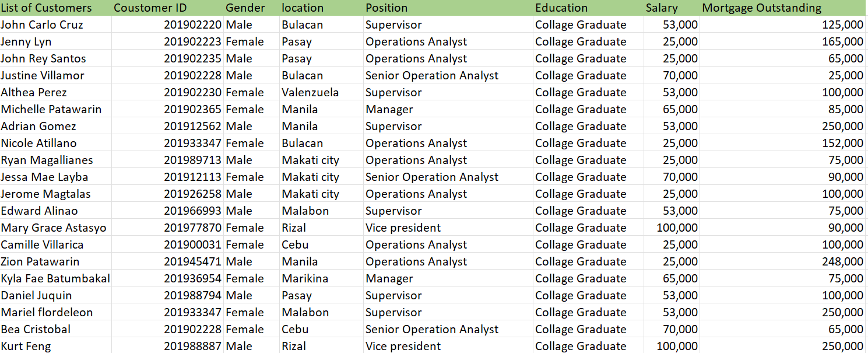The width and height of the screenshot is (868, 353).
Task: Click customer ID 201936954
Action: click(x=167, y=278)
